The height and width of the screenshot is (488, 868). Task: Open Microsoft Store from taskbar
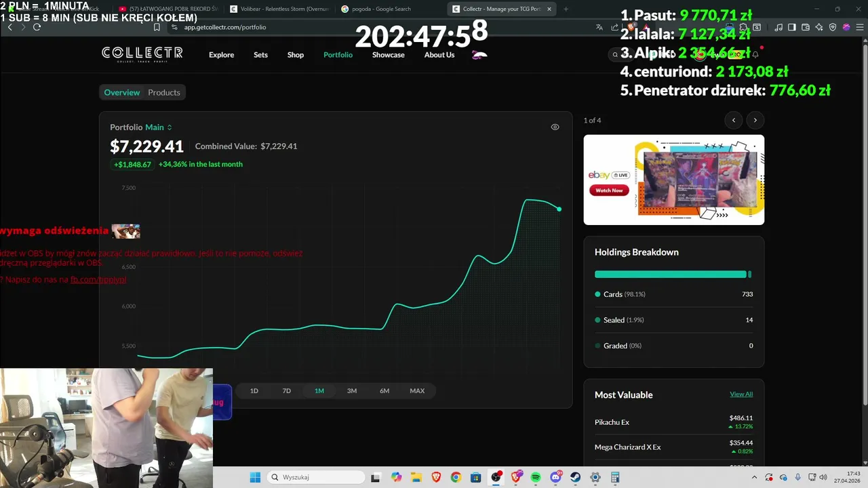click(475, 477)
